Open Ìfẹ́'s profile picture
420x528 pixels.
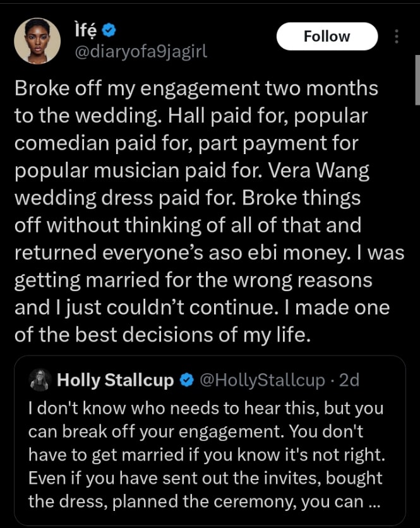coord(37,40)
